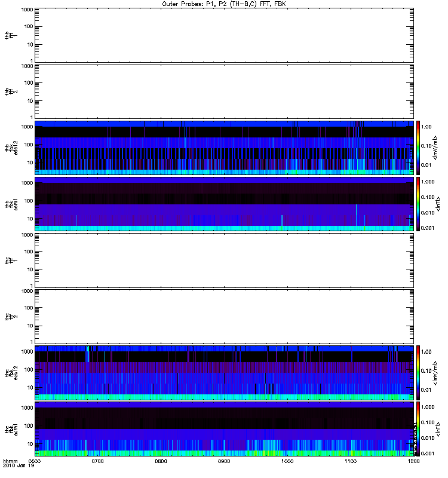Click the 0.001 value on thc scm1 colorbar

428,454
